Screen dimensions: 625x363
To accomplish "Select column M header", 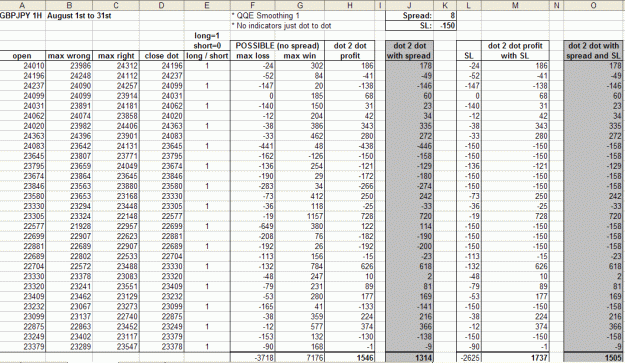I will click(515, 5).
